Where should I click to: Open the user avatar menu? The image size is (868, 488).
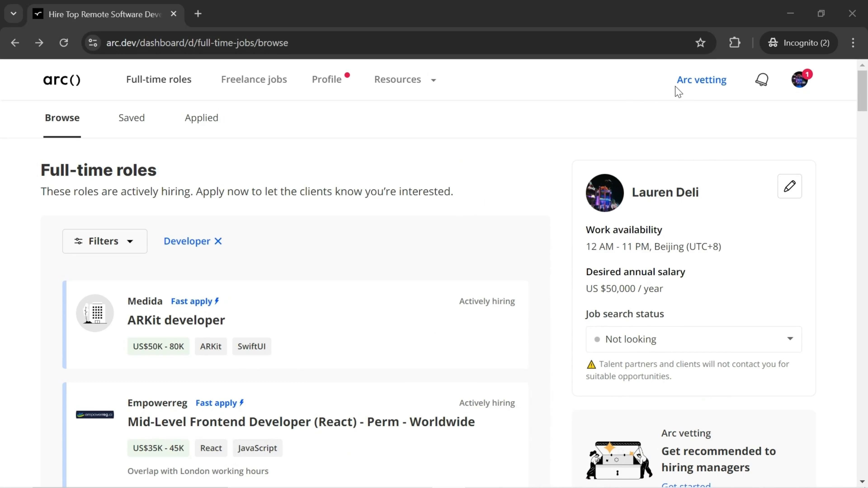(800, 80)
